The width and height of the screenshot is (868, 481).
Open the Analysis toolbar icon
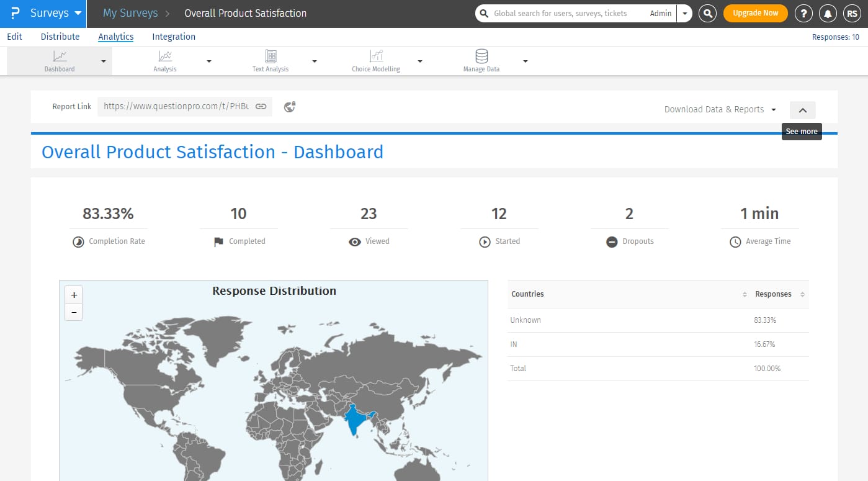[x=165, y=56]
